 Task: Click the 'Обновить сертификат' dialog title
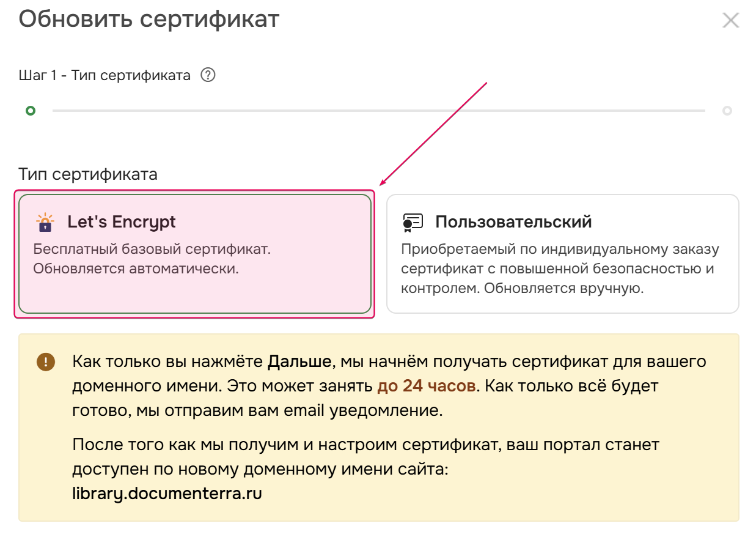(149, 19)
